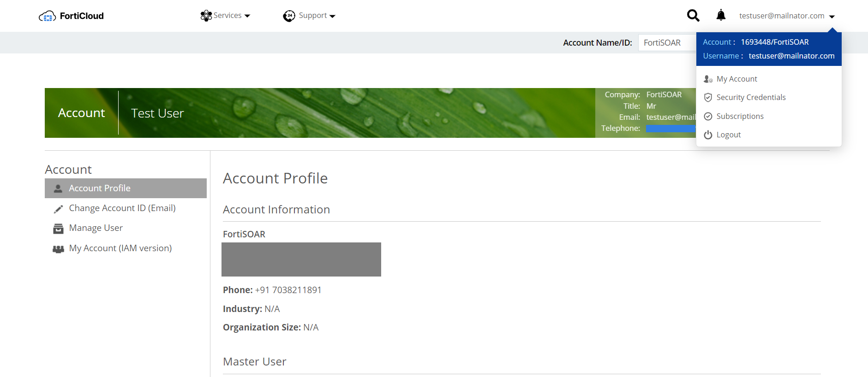Expand the Support dropdown arrow
Viewport: 868px width, 377px height.
[332, 17]
